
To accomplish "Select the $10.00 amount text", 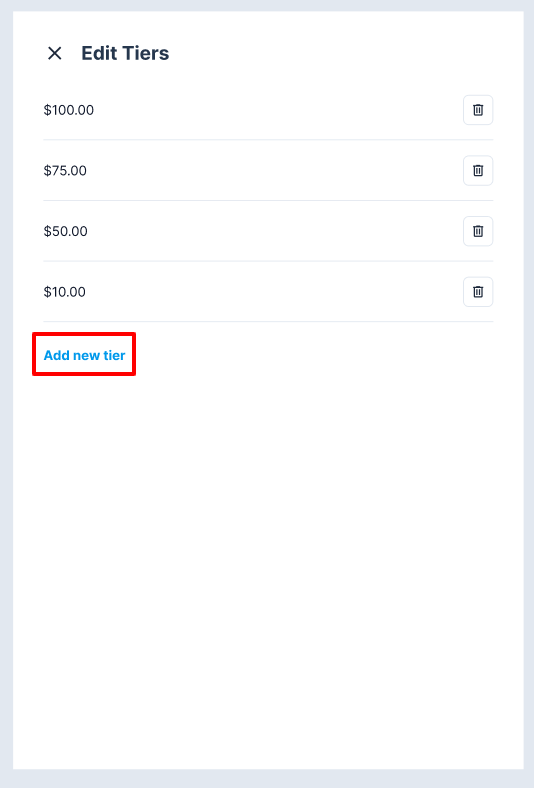I will [x=65, y=292].
